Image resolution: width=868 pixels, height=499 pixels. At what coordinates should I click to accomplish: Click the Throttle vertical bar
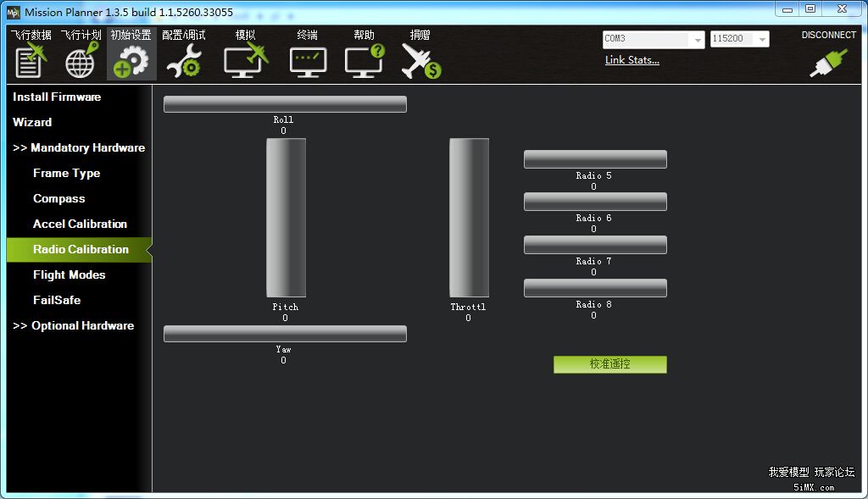tap(469, 218)
